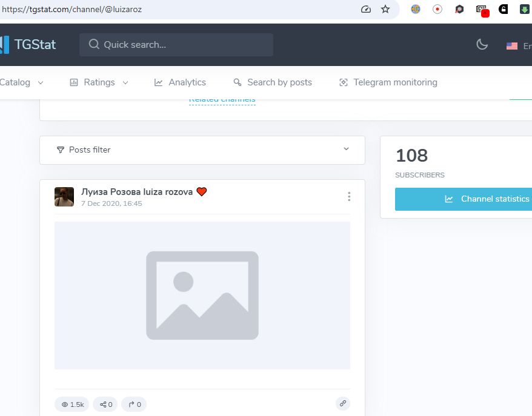The image size is (532, 416).
Task: Click the Quick search field
Action: point(176,44)
